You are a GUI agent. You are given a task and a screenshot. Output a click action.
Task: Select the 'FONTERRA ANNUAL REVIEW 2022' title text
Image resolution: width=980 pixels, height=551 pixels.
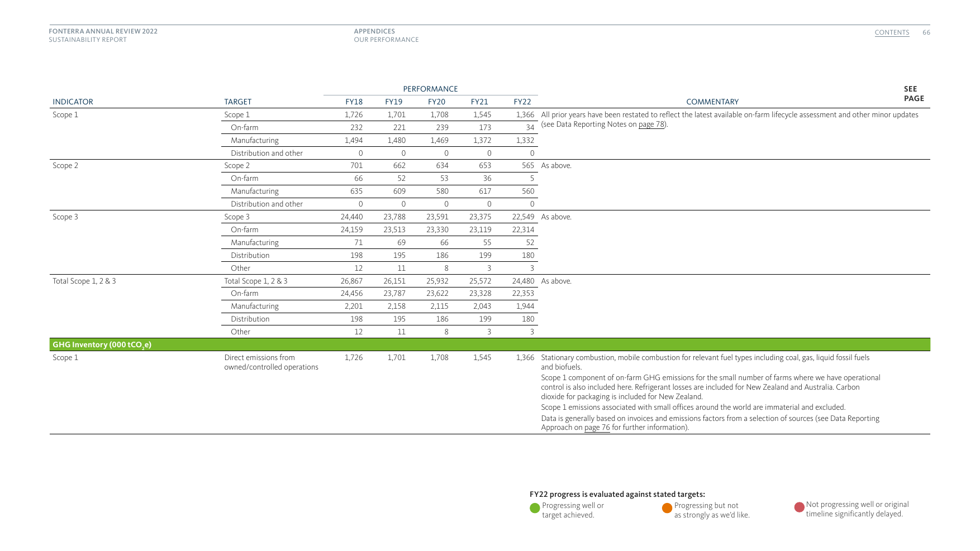click(103, 31)
